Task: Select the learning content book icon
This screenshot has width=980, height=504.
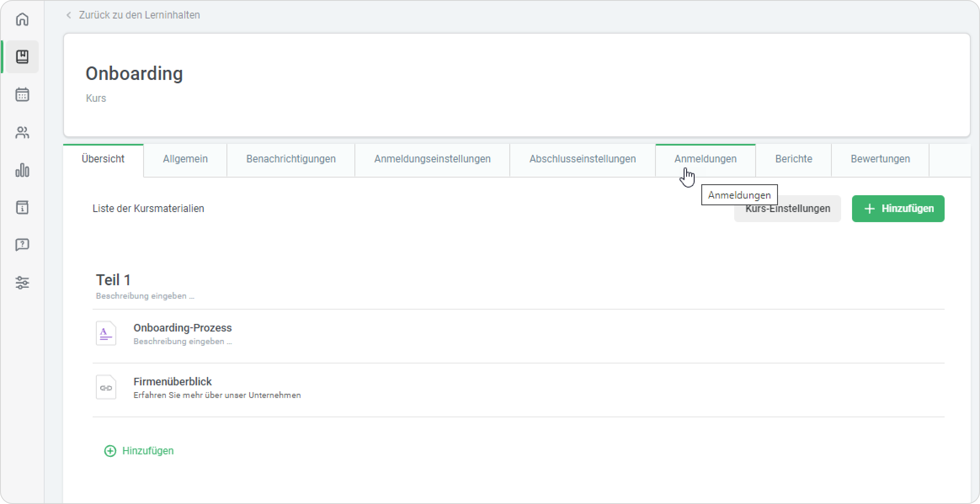Action: tap(22, 57)
